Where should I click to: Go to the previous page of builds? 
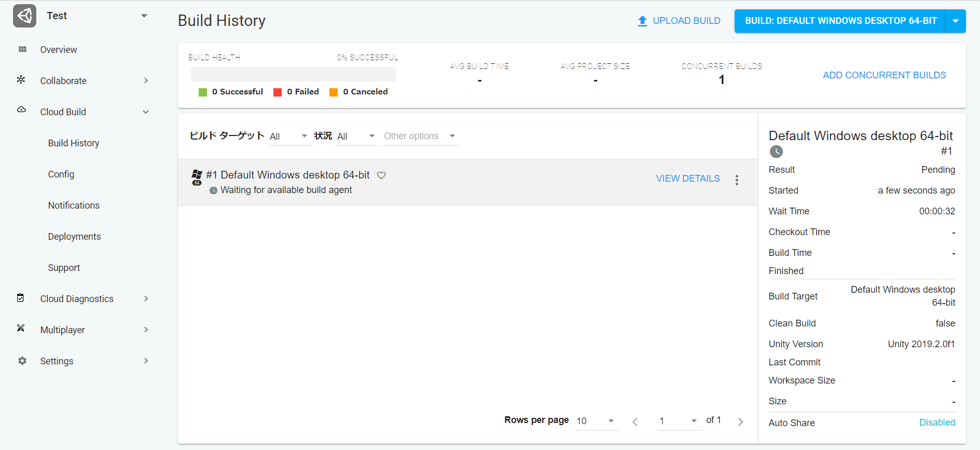(635, 422)
